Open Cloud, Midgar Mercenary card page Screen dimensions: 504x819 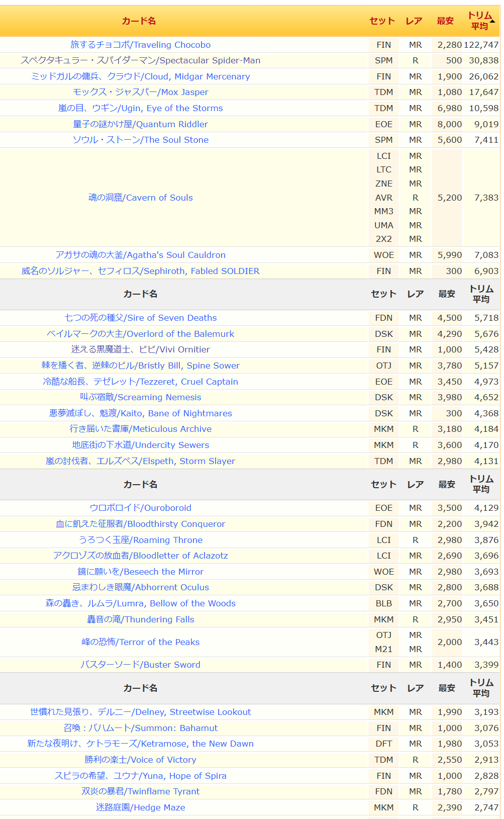click(x=140, y=76)
